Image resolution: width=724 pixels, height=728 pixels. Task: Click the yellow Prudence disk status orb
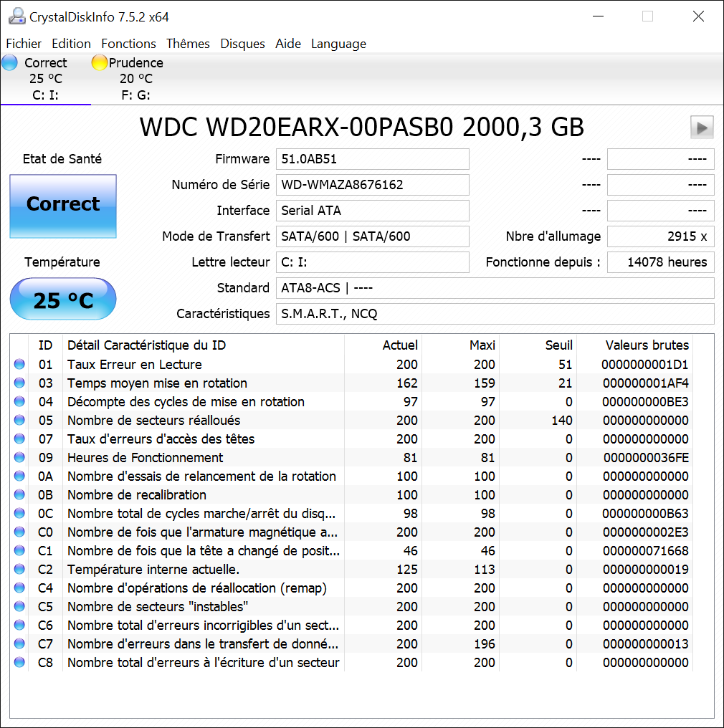[99, 62]
